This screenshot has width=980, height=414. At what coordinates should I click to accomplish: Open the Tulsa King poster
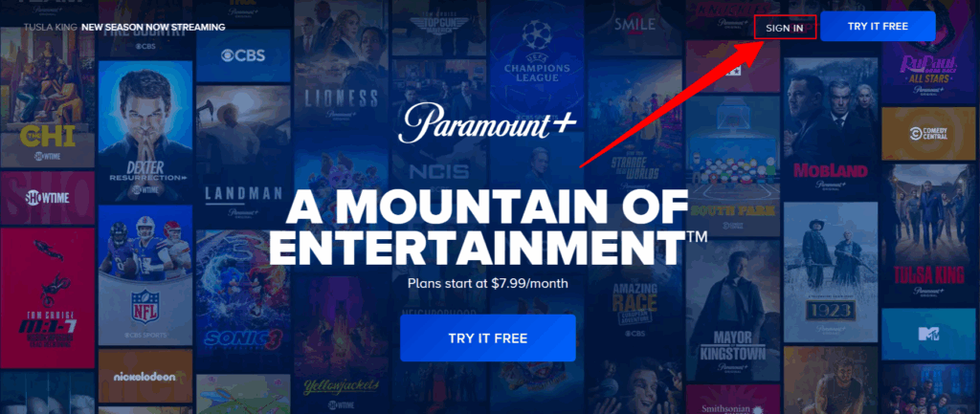click(928, 235)
